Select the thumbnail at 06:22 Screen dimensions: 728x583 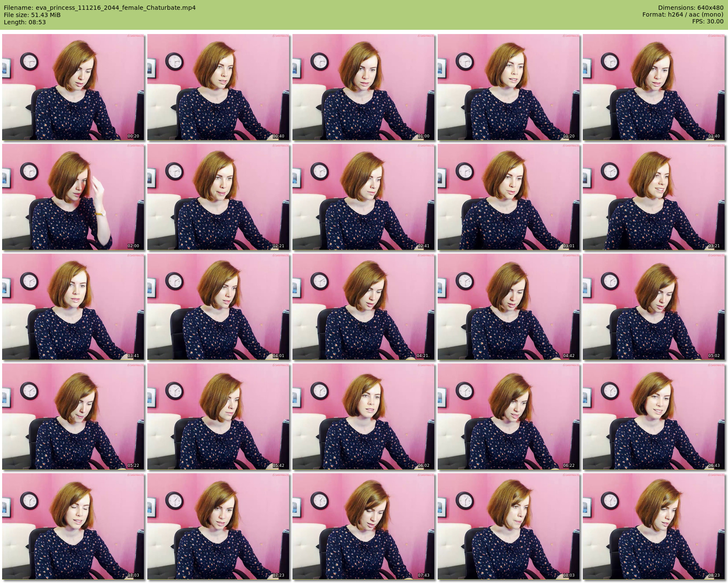click(x=509, y=417)
